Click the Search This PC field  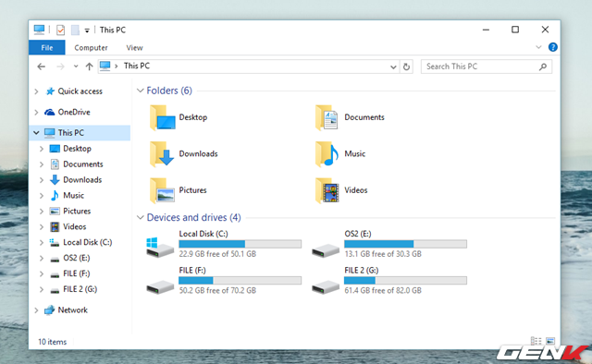pyautogui.click(x=487, y=67)
